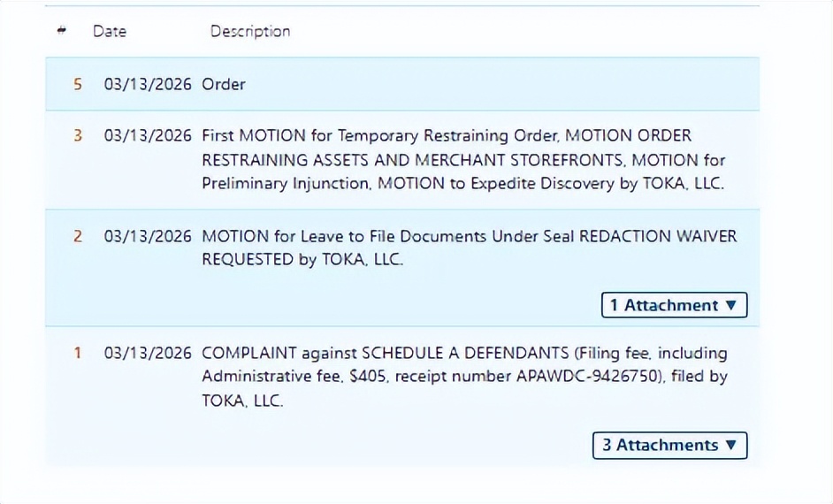Click the date beside the COMPLAINT entry
Image resolution: width=833 pixels, height=504 pixels.
(148, 353)
